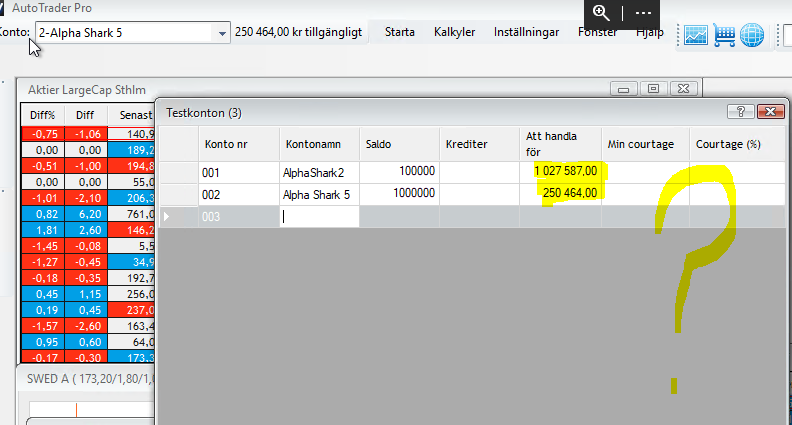Click the Courtage (%) column header

[736, 144]
